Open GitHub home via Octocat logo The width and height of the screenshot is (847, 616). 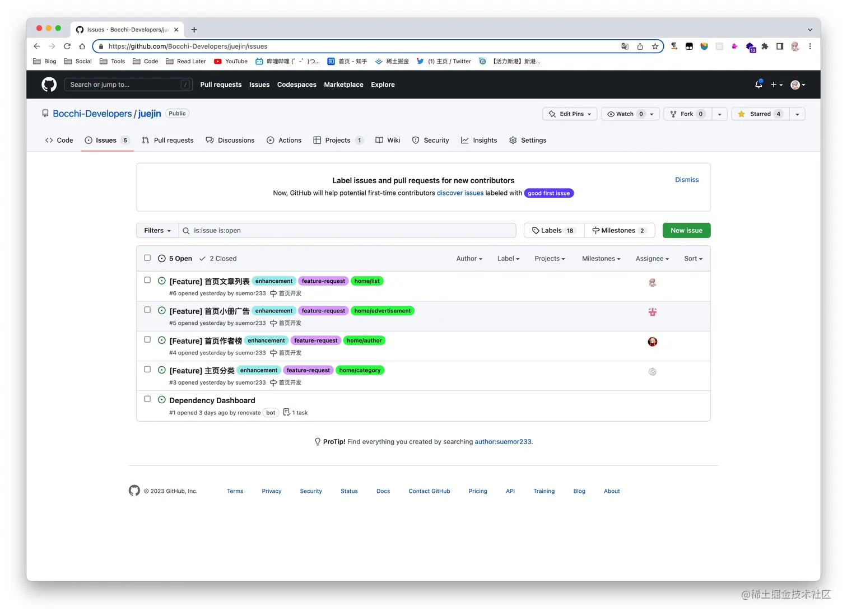49,85
